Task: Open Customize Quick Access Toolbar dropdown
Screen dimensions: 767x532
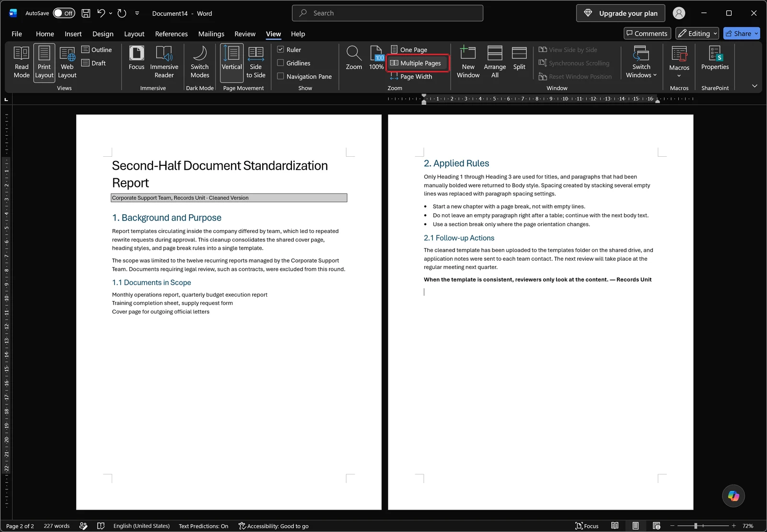Action: (137, 13)
